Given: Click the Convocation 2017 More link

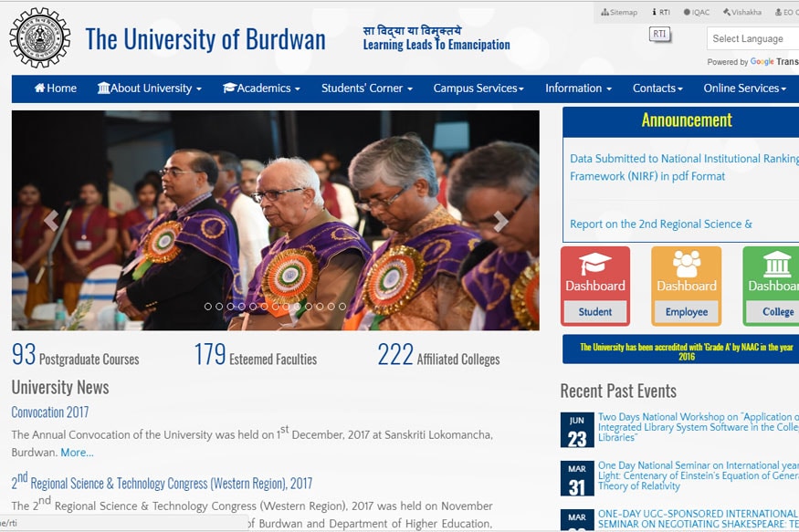Looking at the screenshot, I should coord(77,452).
